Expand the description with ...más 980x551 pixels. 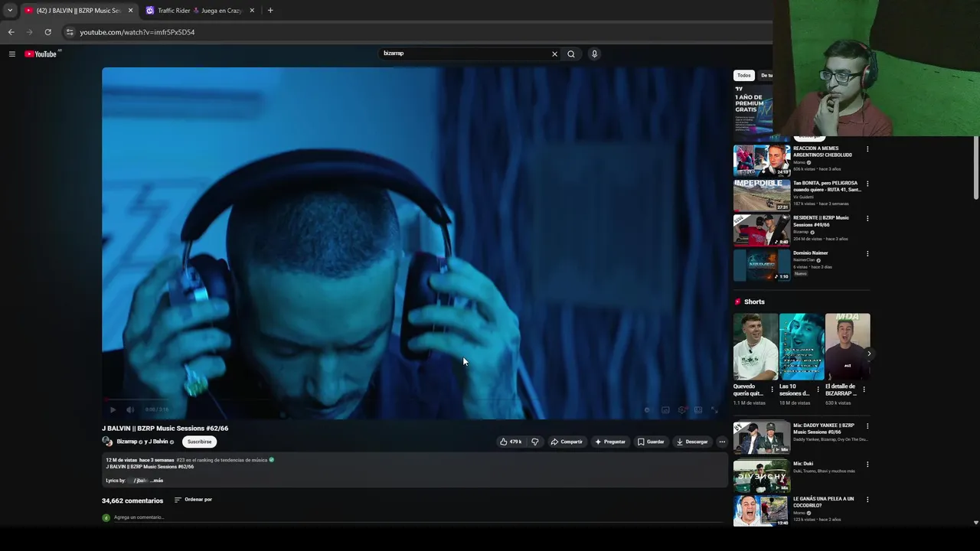[156, 481]
